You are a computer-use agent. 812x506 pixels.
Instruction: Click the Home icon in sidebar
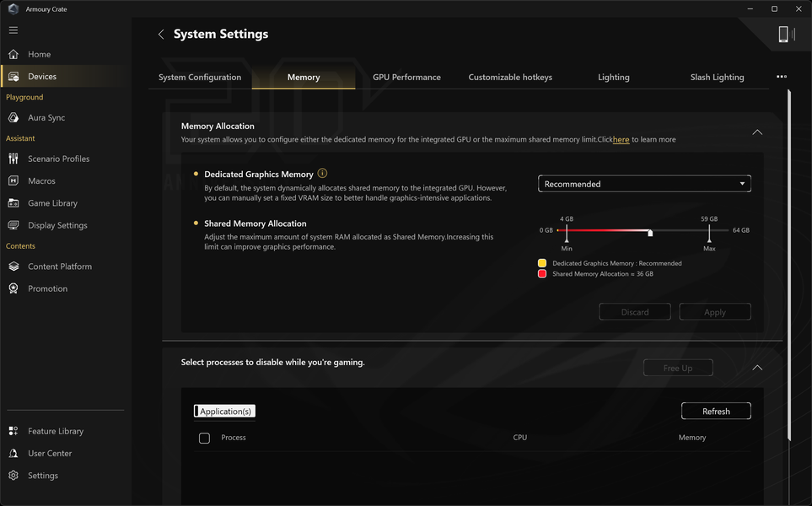click(13, 54)
